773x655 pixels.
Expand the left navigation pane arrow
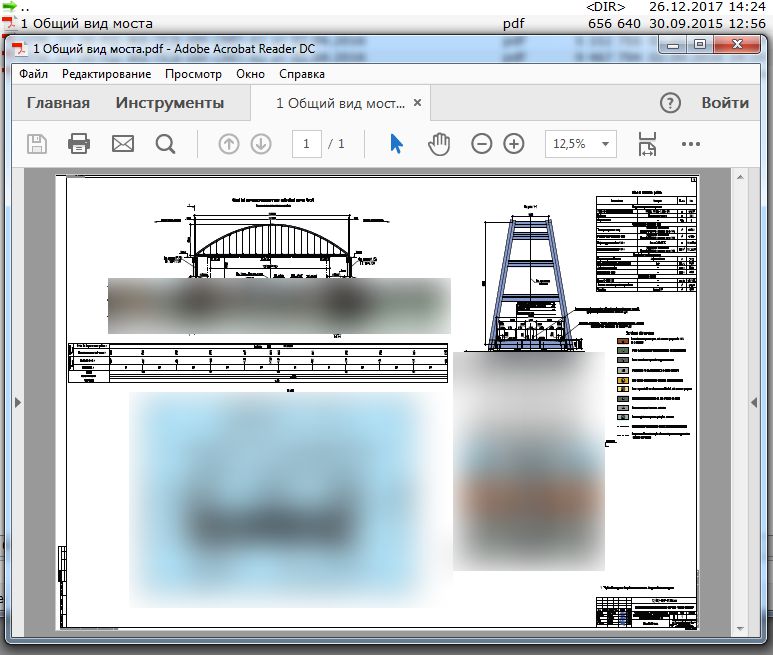[x=18, y=403]
